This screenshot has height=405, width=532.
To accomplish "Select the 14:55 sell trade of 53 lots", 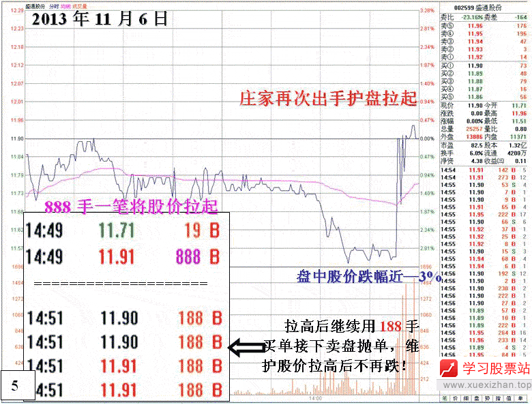I will pyautogui.click(x=484, y=185).
